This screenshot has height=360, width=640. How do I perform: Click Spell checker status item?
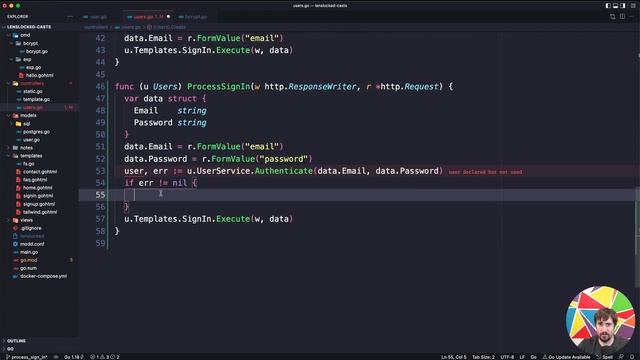[x=604, y=357]
